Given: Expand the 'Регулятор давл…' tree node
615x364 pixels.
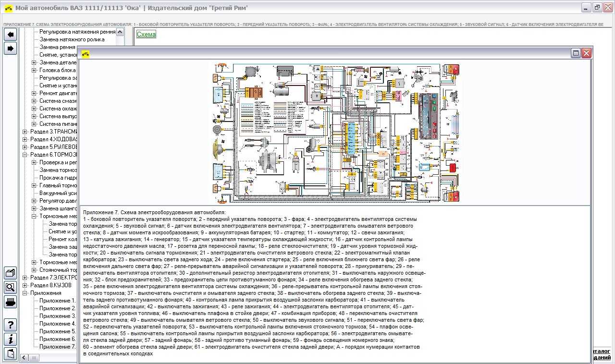Looking at the screenshot, I should point(34,201).
